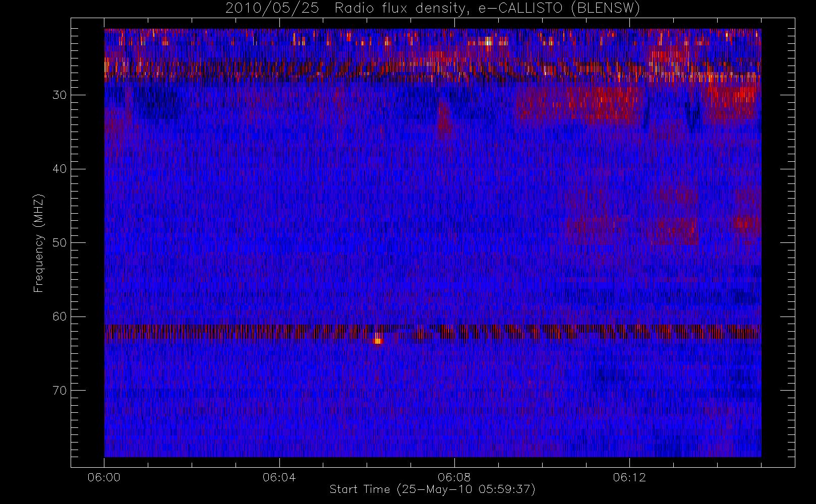Click the 30 frequency tick label

60,95
